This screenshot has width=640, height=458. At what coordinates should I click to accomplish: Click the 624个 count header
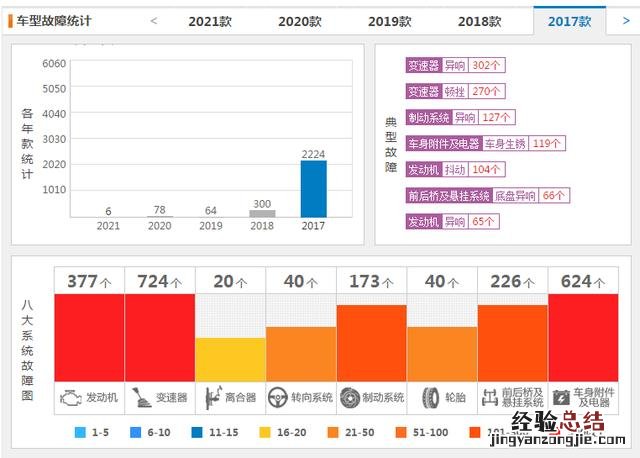point(583,281)
